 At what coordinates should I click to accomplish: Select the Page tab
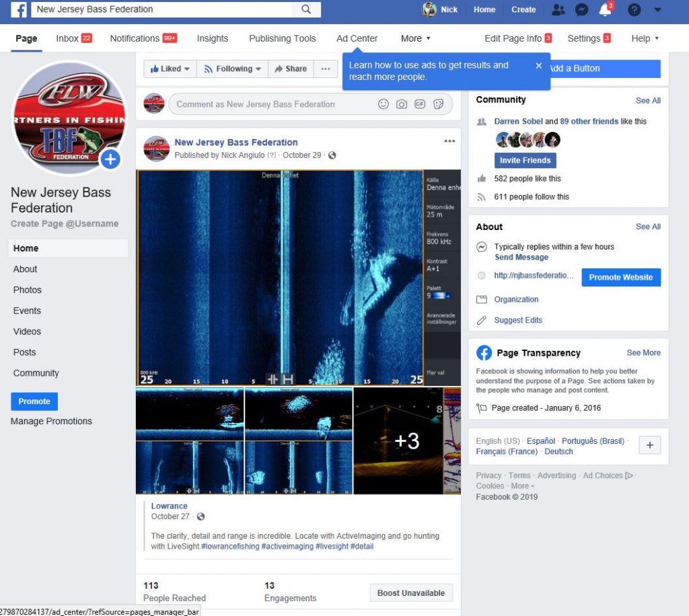tap(26, 38)
